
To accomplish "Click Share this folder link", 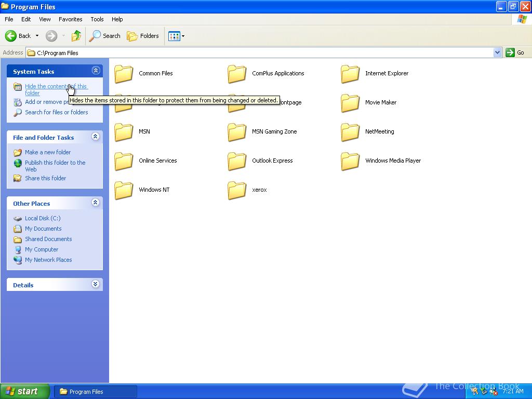I will pyautogui.click(x=46, y=178).
